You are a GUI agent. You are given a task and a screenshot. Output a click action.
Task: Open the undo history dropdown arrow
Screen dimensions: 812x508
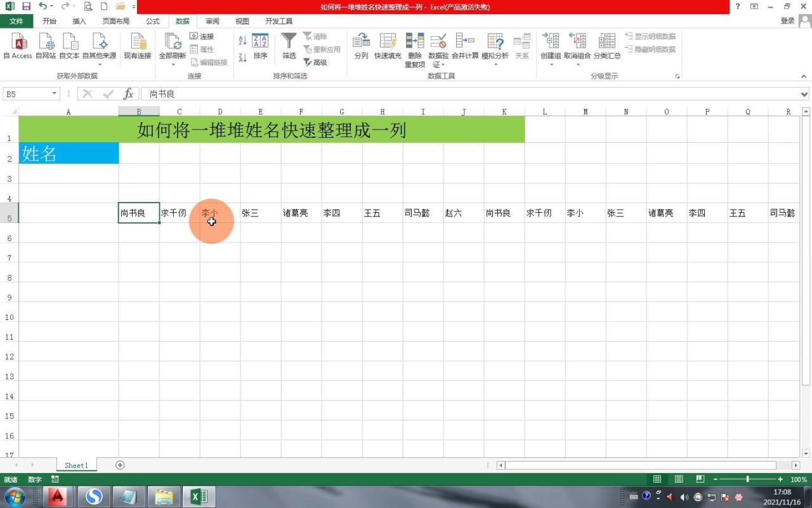click(51, 6)
